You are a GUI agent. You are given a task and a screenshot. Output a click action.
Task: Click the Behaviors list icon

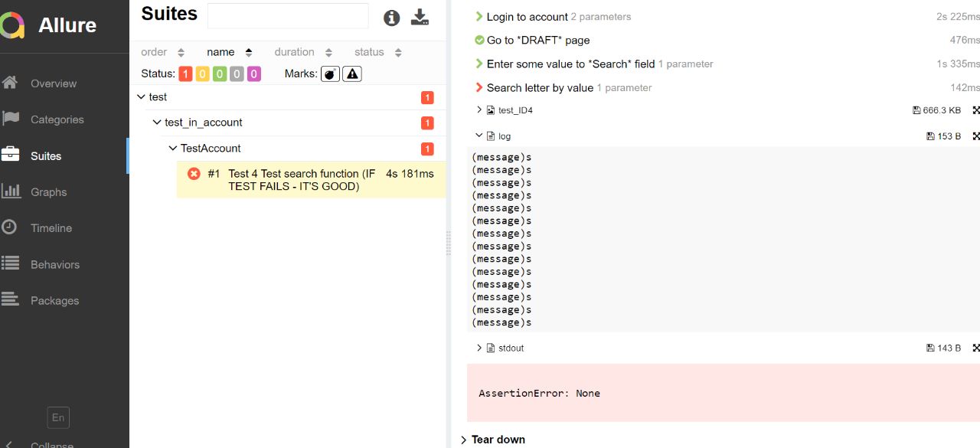point(11,263)
